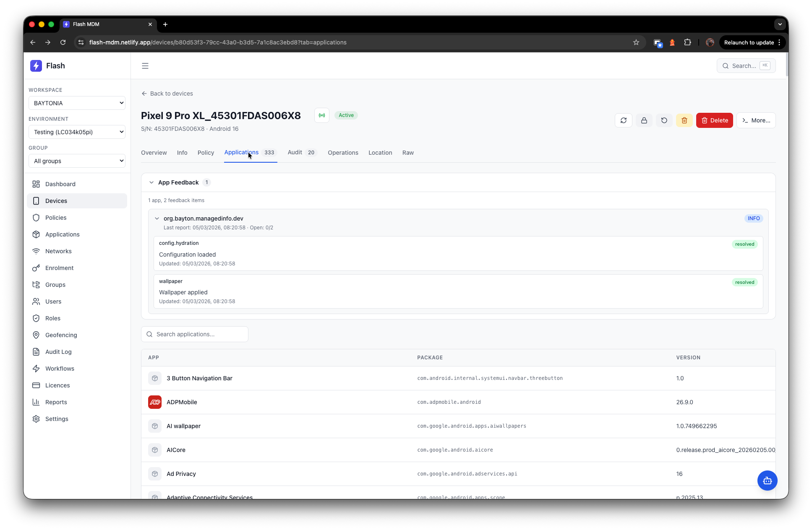The width and height of the screenshot is (812, 530).
Task: Collapse org.bayton.managedinfo.dev feedback entry
Action: tap(157, 218)
